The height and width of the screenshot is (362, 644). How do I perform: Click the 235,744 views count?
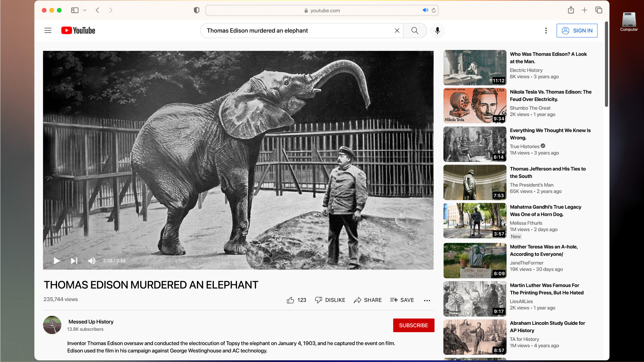point(60,299)
